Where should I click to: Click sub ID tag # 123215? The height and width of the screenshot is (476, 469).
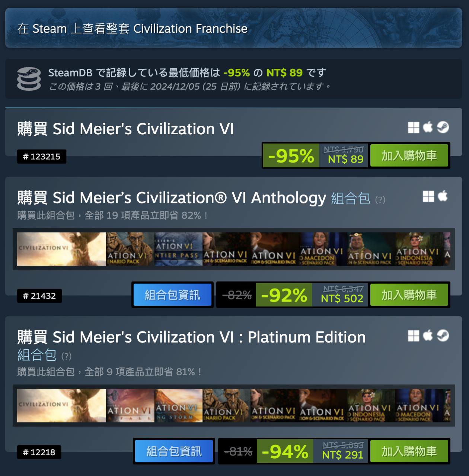[42, 157]
